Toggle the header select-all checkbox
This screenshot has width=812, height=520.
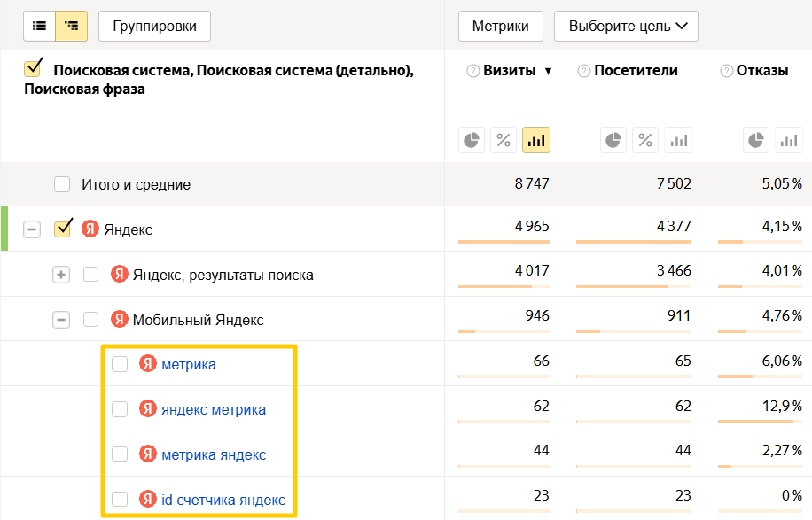coord(34,69)
